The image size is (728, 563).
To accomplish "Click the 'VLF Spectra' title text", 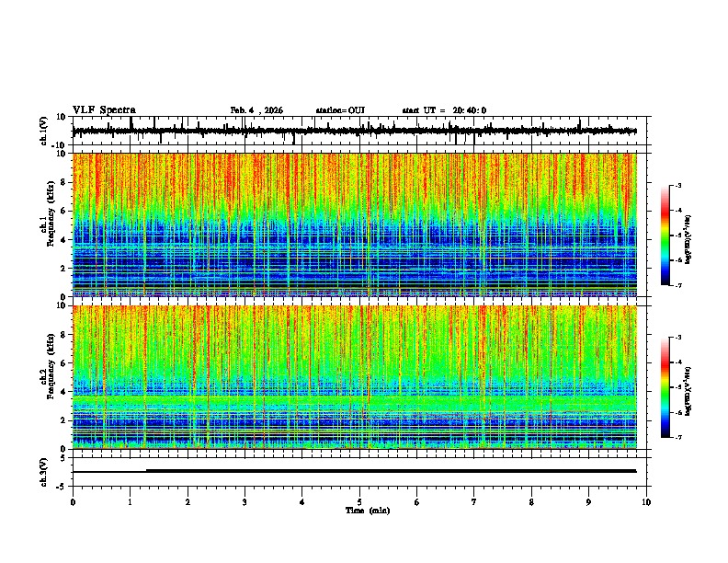I will tap(104, 110).
